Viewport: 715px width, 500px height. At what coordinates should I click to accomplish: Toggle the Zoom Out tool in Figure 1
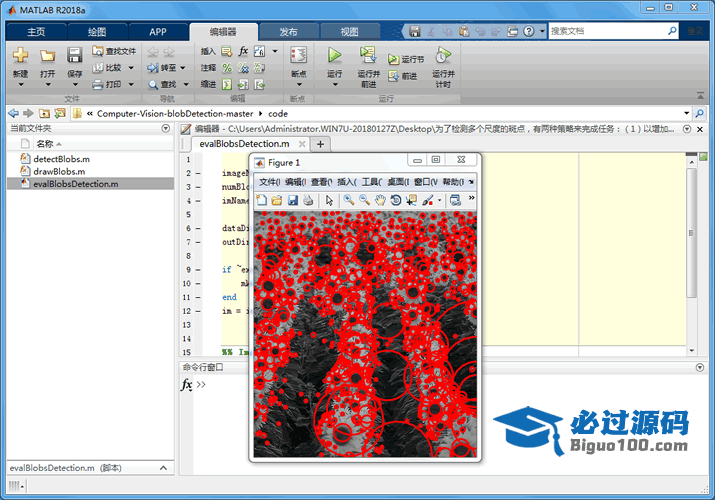pos(364,200)
